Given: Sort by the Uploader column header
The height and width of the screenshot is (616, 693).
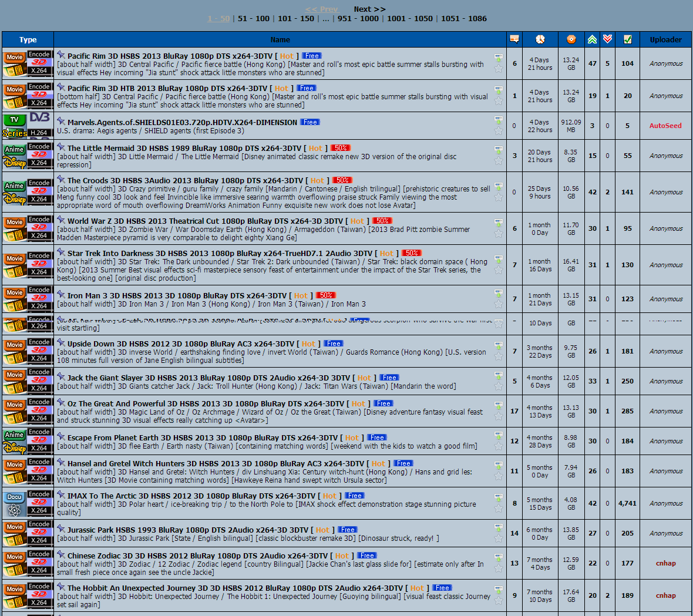Looking at the screenshot, I should point(665,40).
